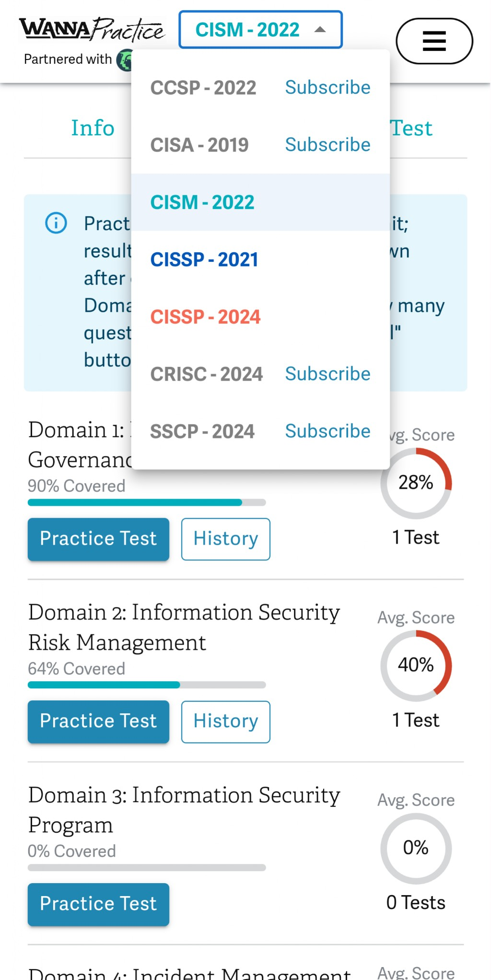Viewport: 491px width, 980px height.
Task: Collapse the exam selector via its up chevron
Action: pyautogui.click(x=320, y=29)
